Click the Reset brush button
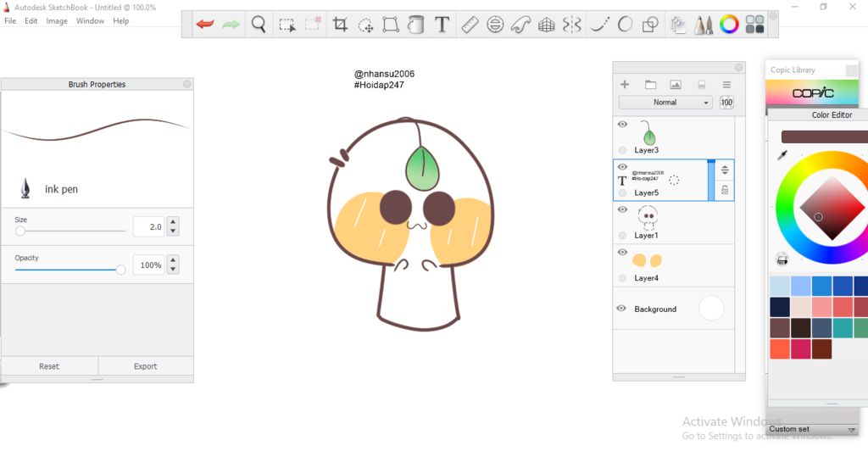868x457 pixels. [x=49, y=366]
